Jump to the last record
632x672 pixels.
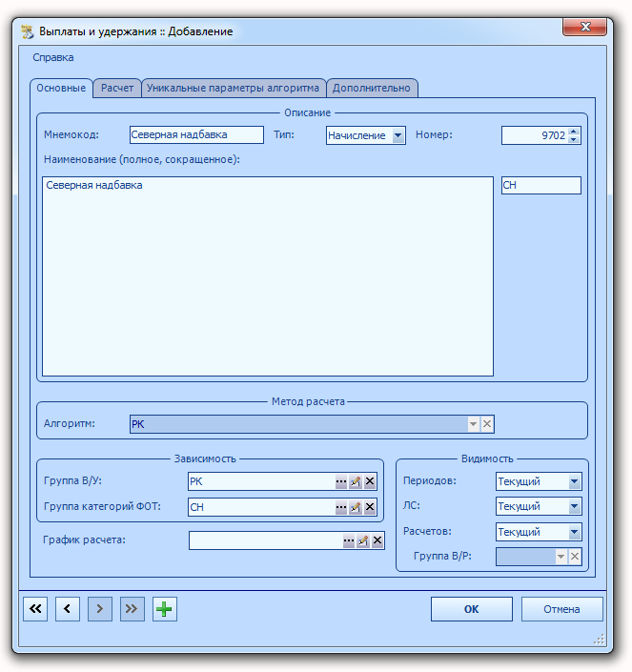coord(133,609)
